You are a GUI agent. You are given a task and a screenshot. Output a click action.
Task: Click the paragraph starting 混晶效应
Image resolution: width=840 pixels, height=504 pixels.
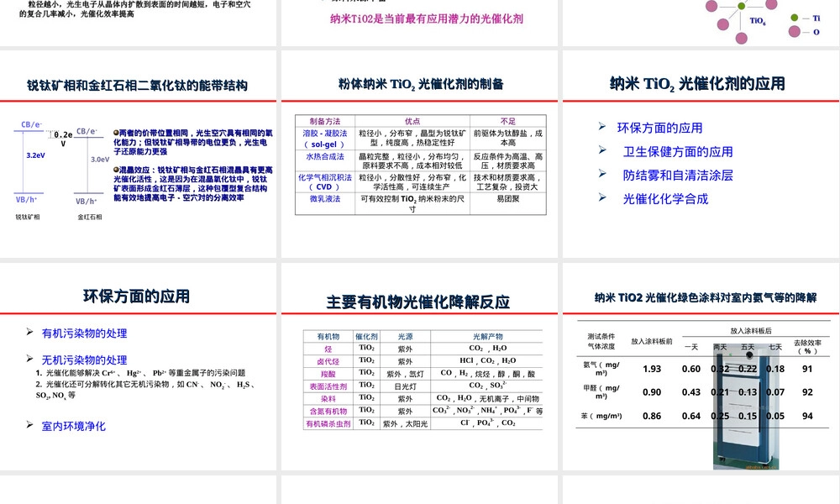coord(193,183)
